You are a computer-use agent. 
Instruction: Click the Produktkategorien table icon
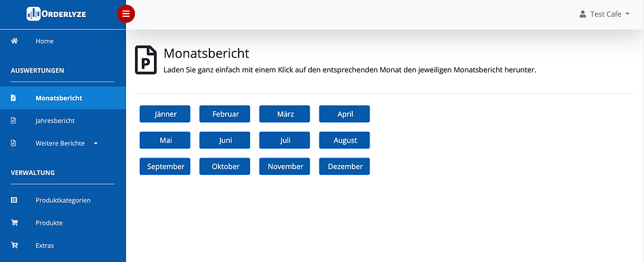pyautogui.click(x=14, y=200)
